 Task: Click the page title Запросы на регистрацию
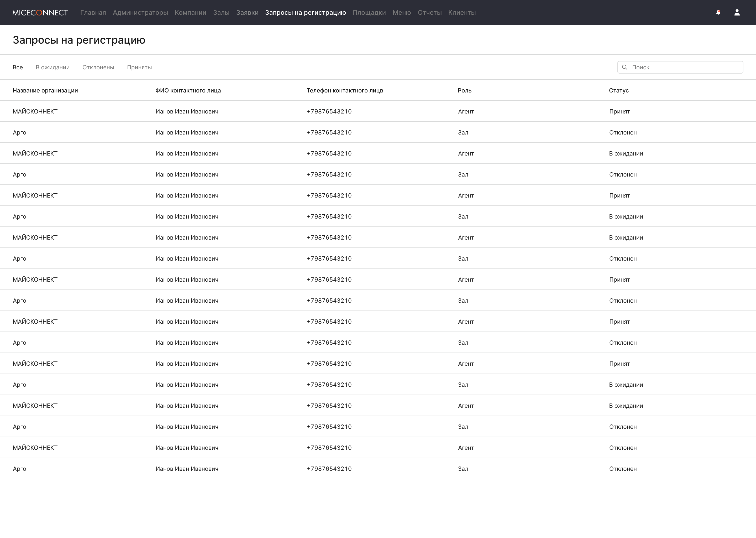point(79,40)
